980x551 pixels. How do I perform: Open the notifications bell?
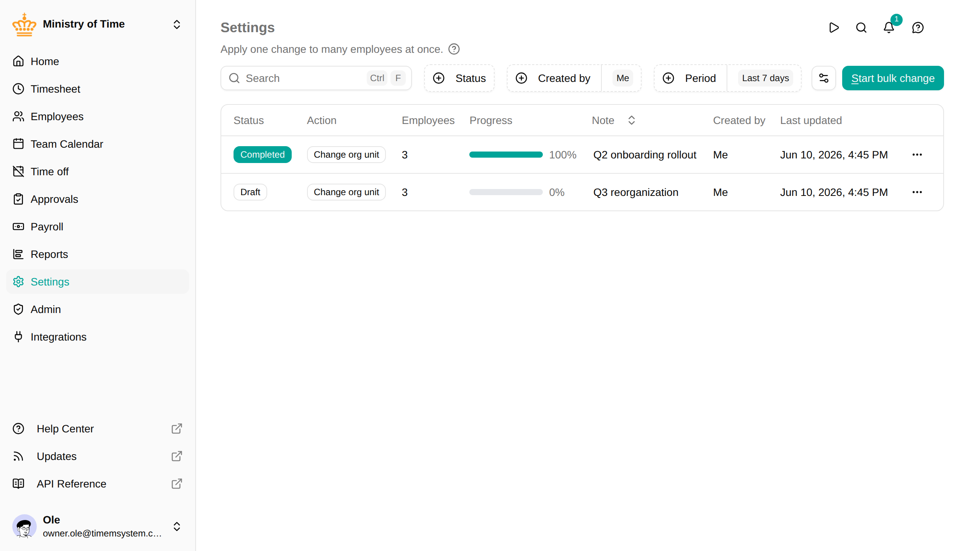point(889,28)
